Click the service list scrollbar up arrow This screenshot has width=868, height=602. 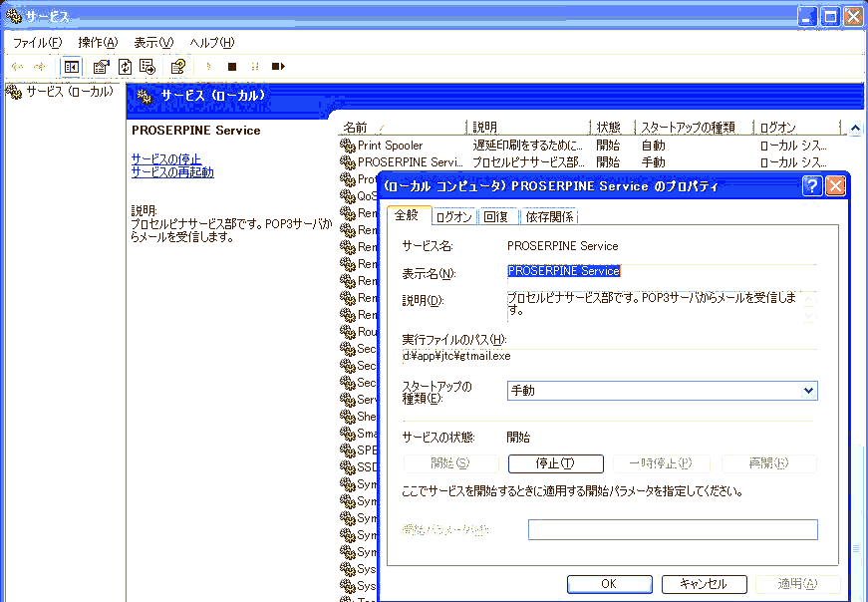pos(855,129)
